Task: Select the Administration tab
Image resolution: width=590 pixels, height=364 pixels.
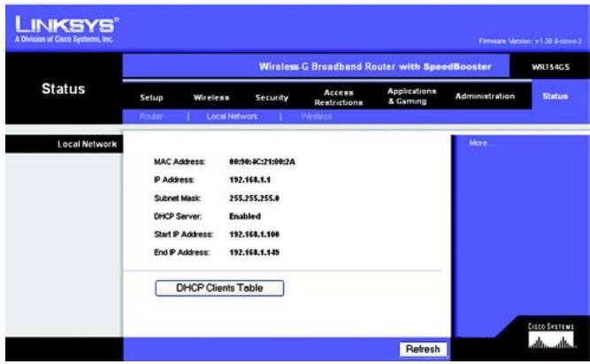Action: [485, 96]
